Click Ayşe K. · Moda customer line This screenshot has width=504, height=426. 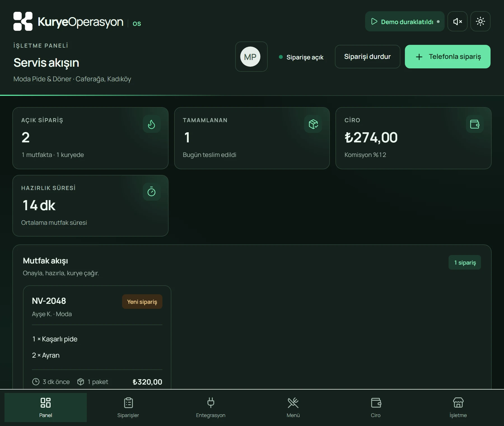[52, 314]
